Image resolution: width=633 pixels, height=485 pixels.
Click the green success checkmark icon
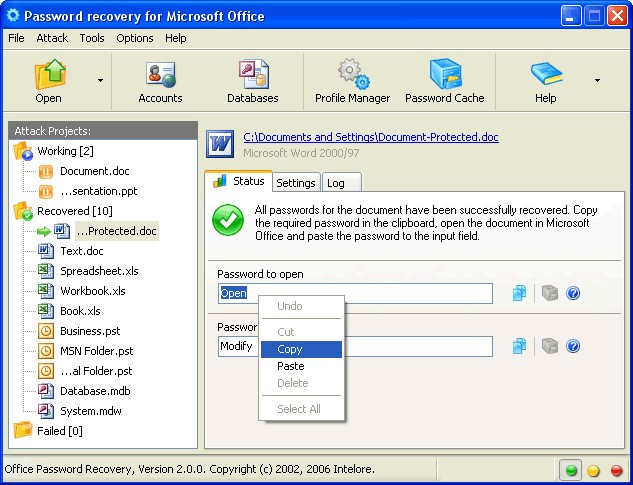[228, 220]
